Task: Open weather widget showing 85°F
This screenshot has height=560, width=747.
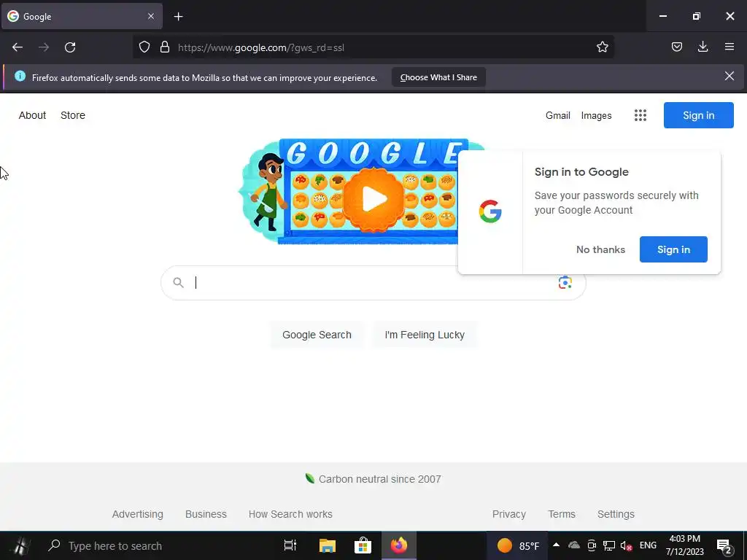Action: pos(518,545)
